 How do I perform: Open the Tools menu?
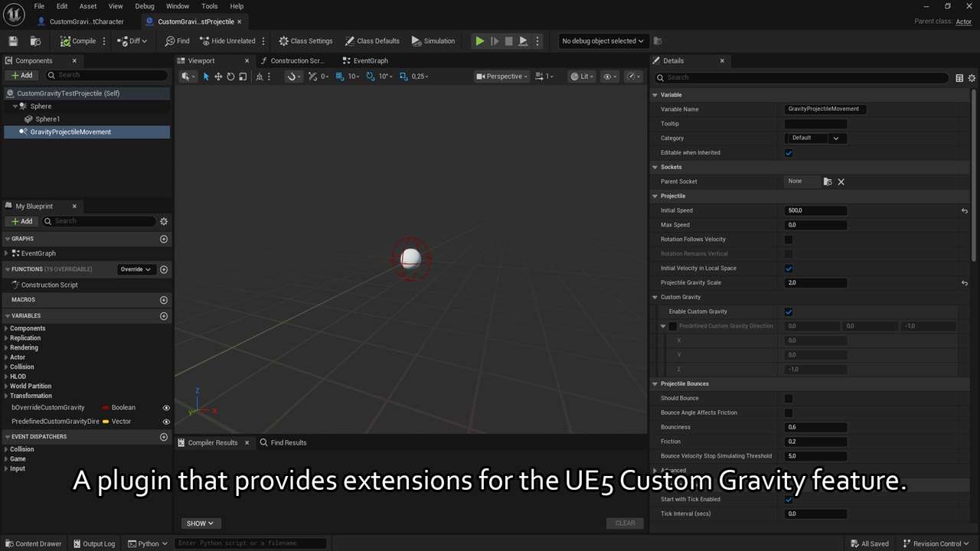point(210,6)
